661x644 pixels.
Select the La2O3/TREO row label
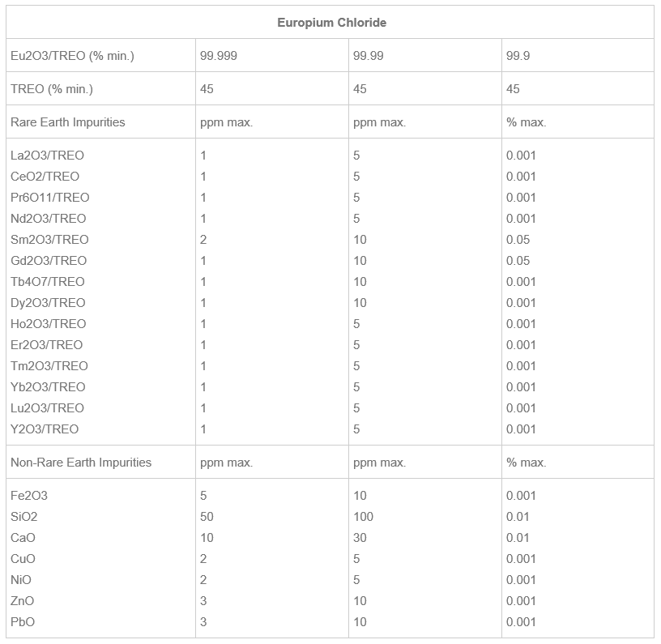pyautogui.click(x=47, y=156)
